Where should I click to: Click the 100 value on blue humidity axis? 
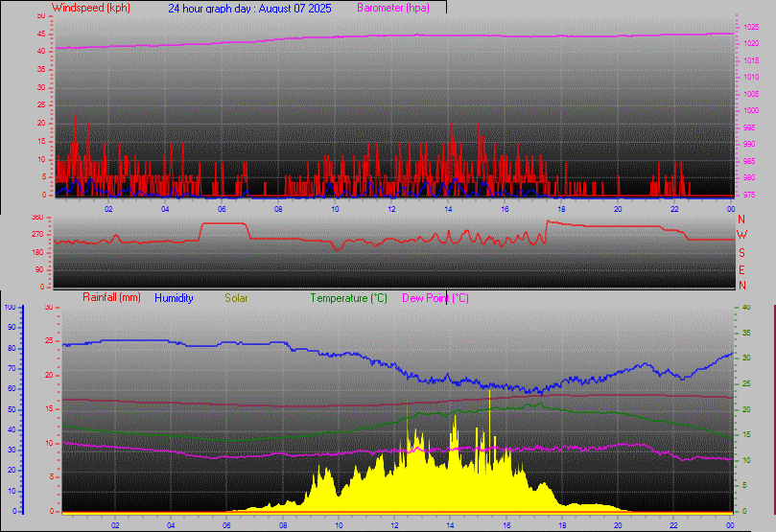pyautogui.click(x=10, y=307)
